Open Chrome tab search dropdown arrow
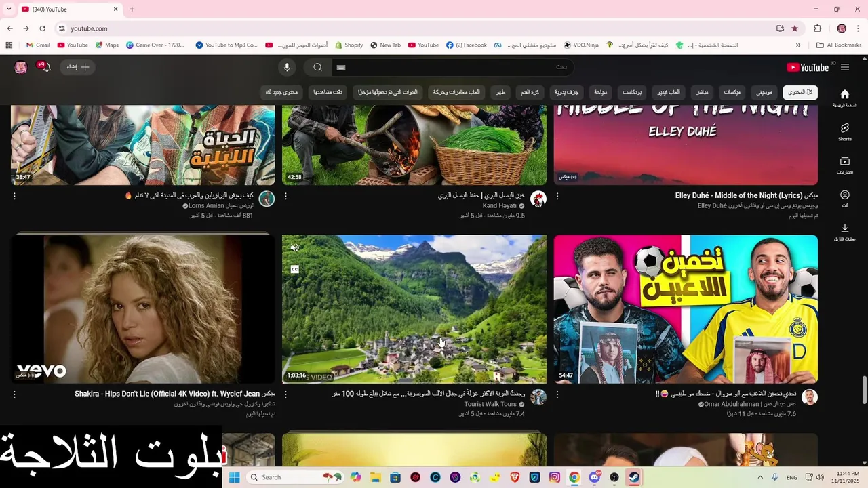The height and width of the screenshot is (488, 868). pos(9,9)
